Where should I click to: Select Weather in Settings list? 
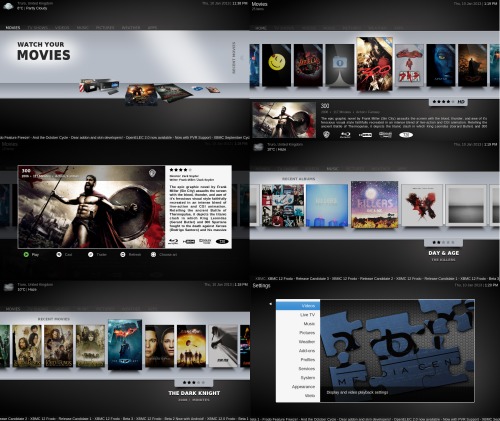(298, 342)
